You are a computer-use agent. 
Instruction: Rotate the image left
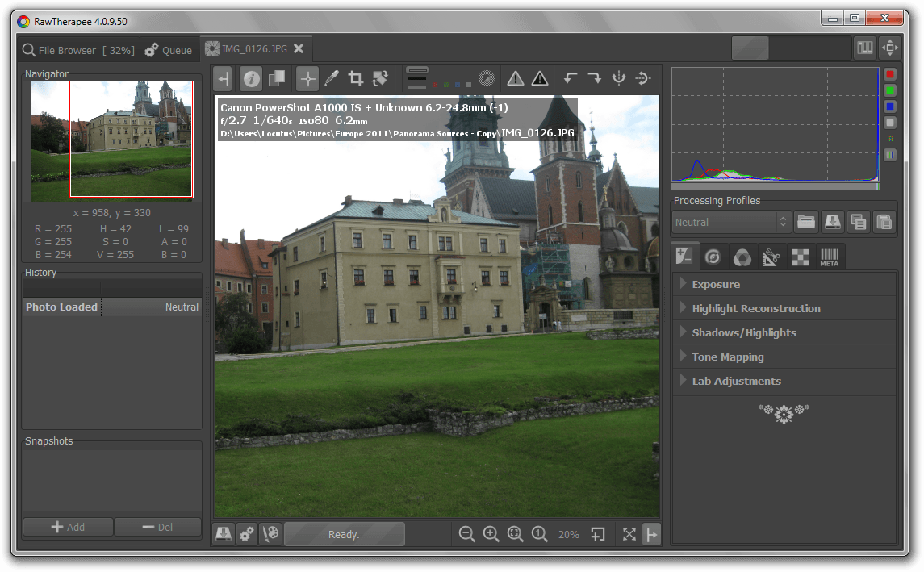click(571, 78)
